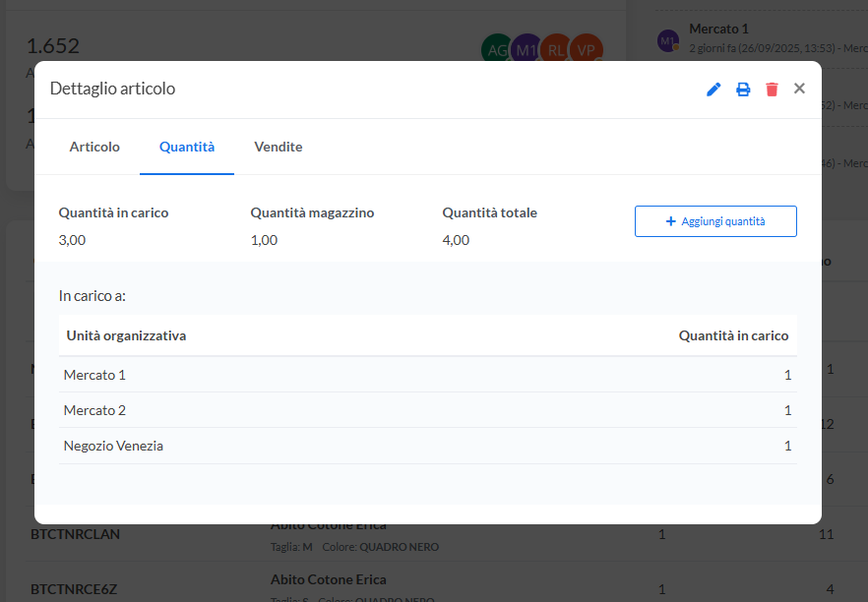868x602 pixels.
Task: Print the article using the printer icon
Action: pyautogui.click(x=743, y=90)
